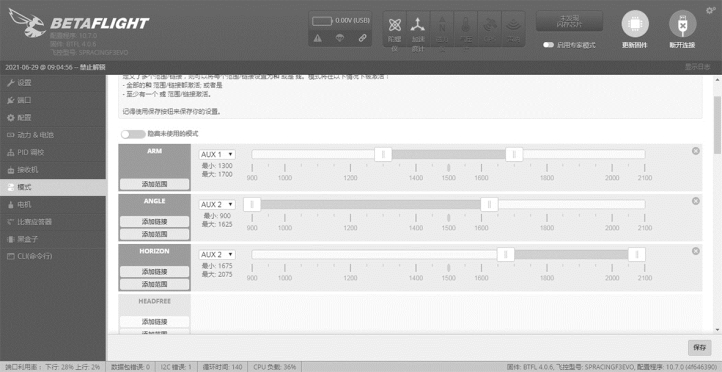
Task: Click the HORIZON slider lower handle at 1675
Action: (506, 255)
